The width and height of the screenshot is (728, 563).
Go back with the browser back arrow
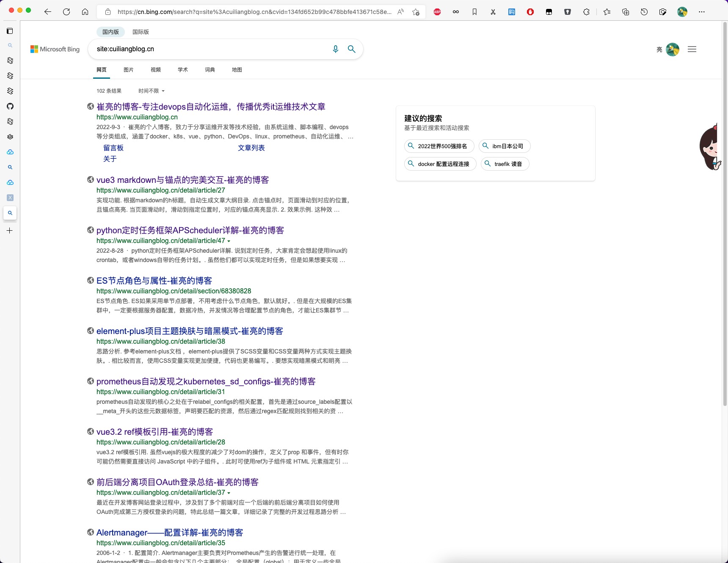pos(48,12)
